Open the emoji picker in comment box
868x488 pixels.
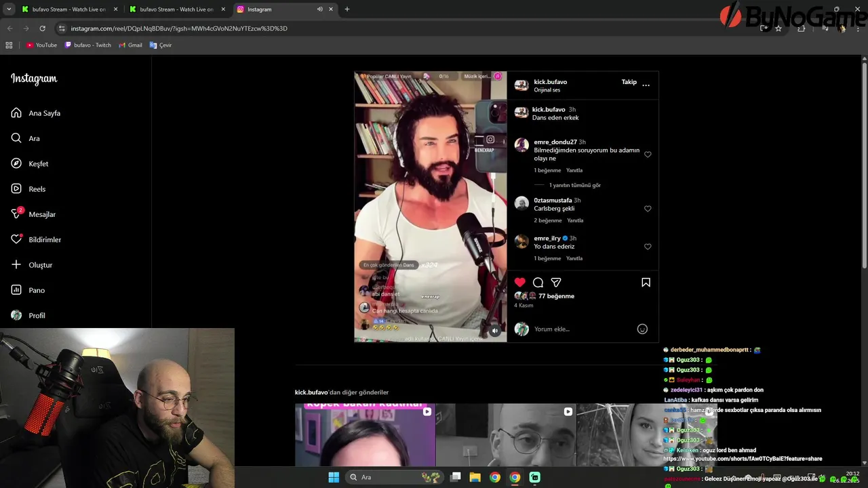coord(642,329)
